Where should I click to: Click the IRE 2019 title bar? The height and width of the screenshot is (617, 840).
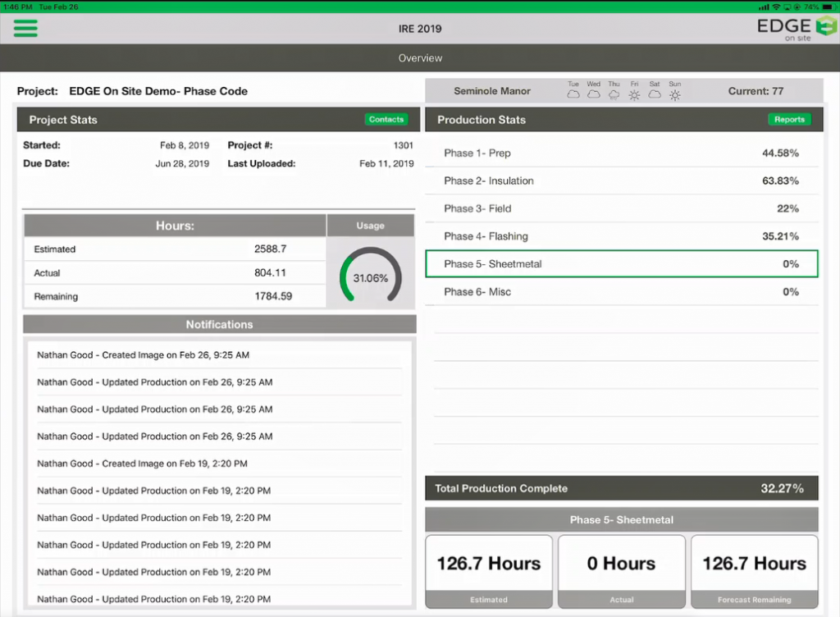(x=420, y=28)
